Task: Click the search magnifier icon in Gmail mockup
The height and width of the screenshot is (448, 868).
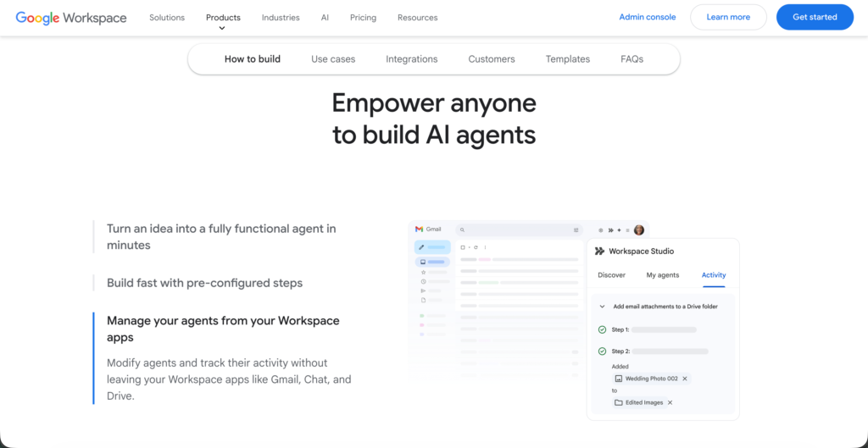Action: coord(462,230)
